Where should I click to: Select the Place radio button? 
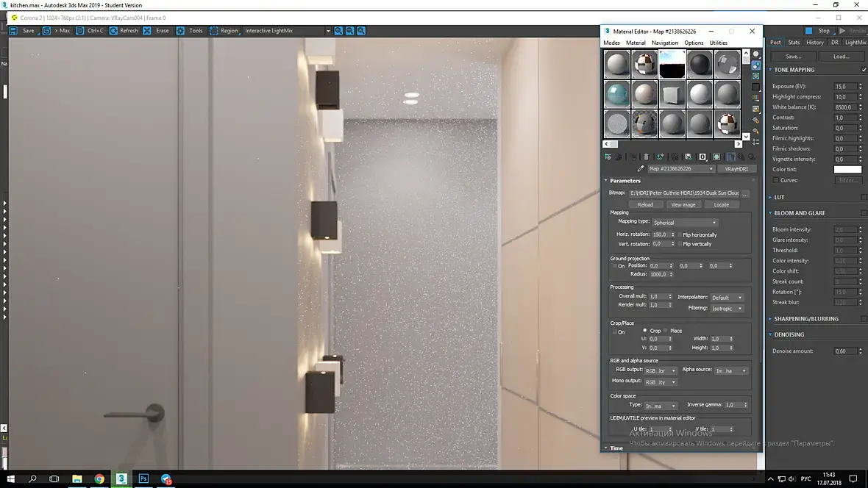pos(666,331)
